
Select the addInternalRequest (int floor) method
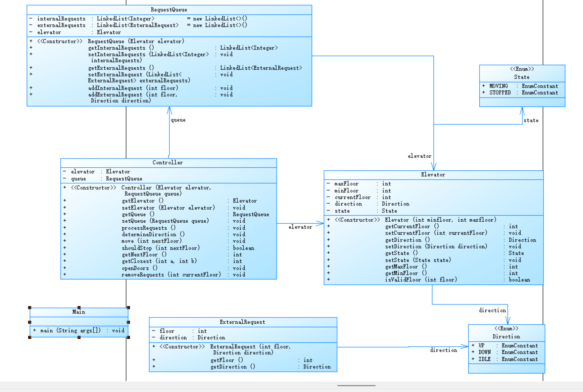131,88
